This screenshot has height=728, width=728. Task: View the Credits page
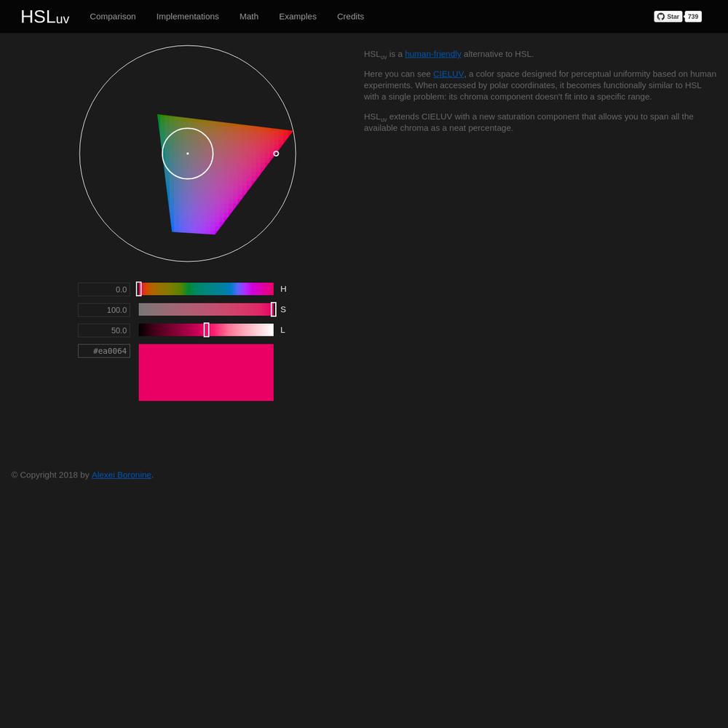(x=351, y=16)
